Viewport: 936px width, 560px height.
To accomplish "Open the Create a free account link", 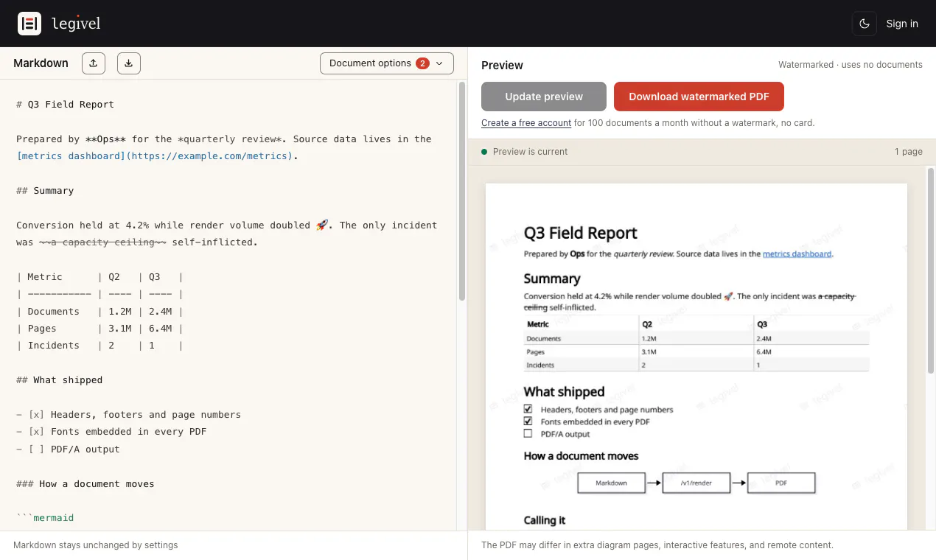I will coord(526,123).
